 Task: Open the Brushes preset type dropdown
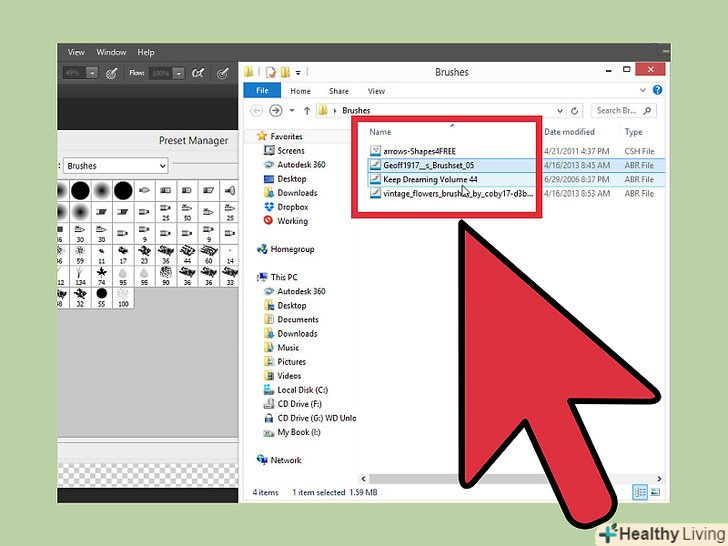(x=115, y=166)
